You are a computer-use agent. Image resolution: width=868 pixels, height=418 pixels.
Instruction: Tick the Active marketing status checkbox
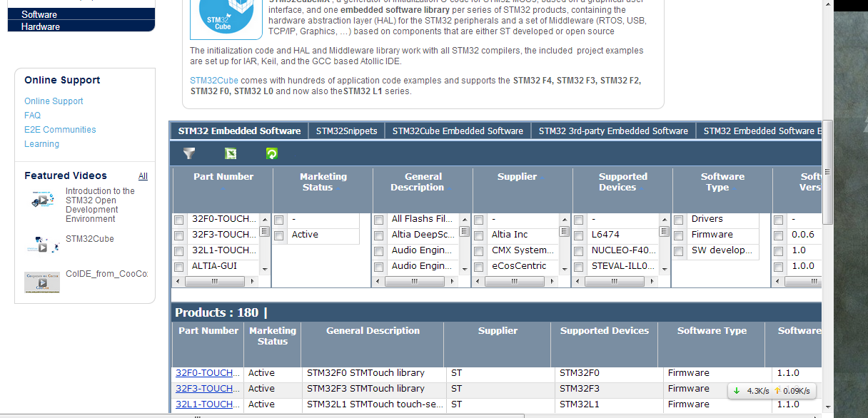(x=279, y=236)
